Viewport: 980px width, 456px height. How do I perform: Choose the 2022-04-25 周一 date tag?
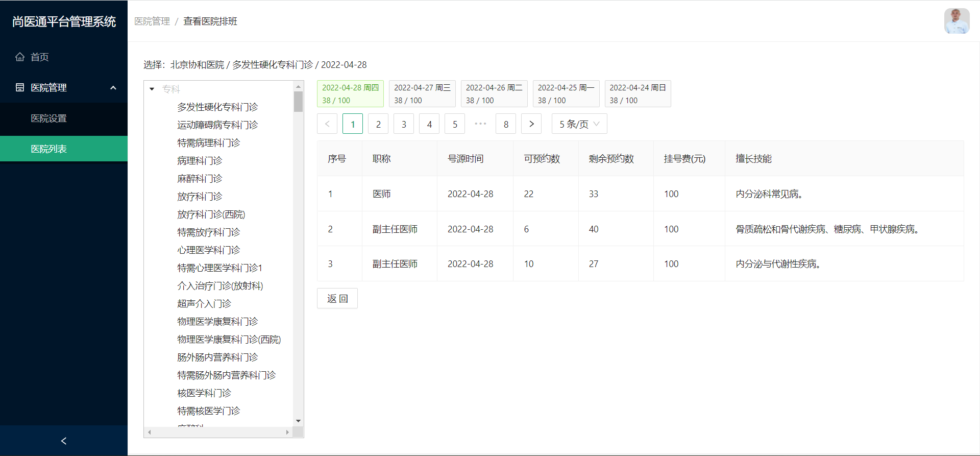click(x=566, y=93)
